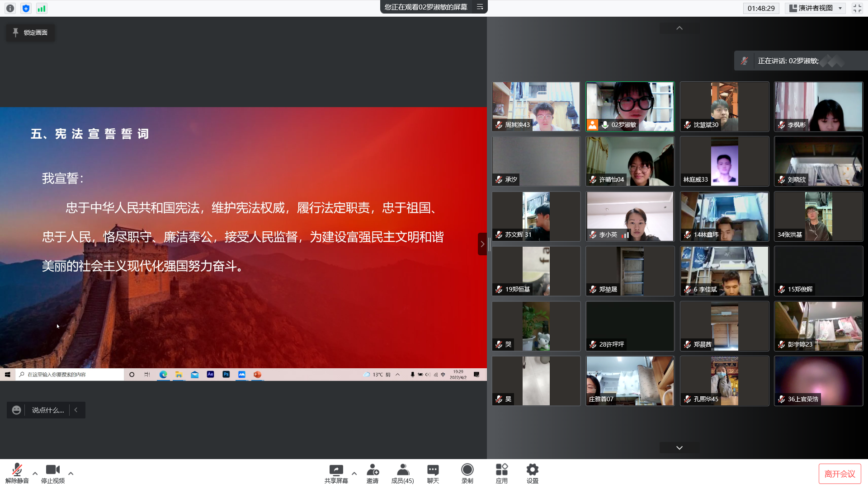Open After Effects in shared taskbar

(210, 375)
